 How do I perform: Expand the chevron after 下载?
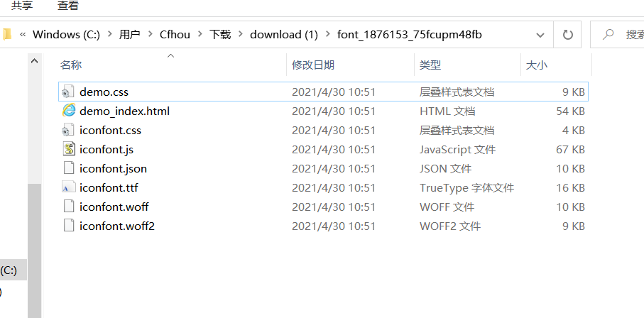click(x=241, y=35)
